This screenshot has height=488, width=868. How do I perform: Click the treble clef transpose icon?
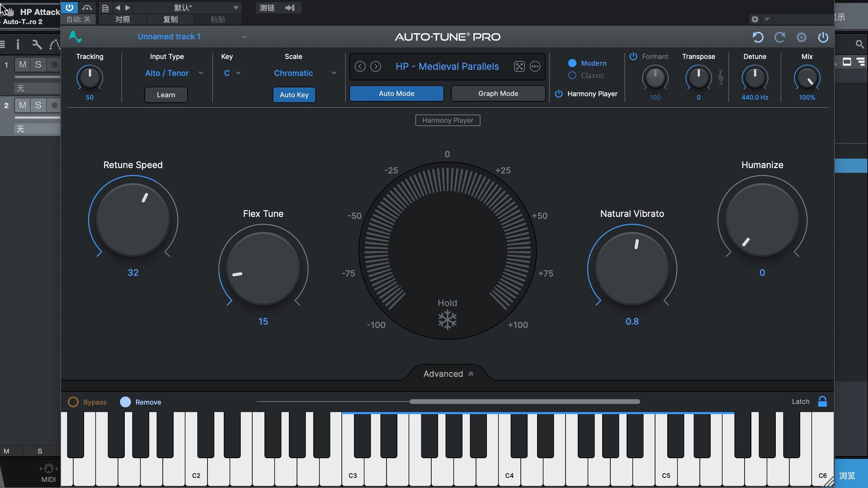coord(721,77)
